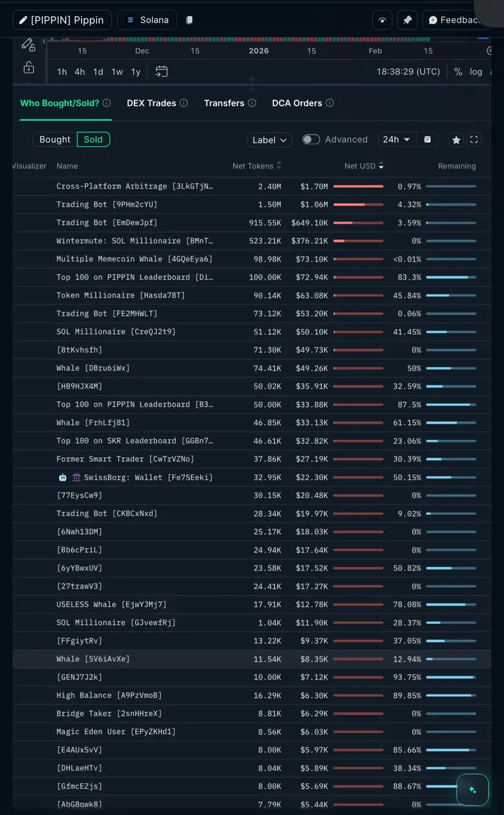Toggle percent scale on the chart
This screenshot has width=504, height=815.
[x=458, y=72]
